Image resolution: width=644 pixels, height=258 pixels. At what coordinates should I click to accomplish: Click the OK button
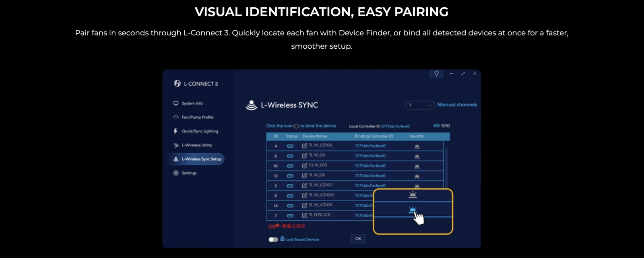(x=358, y=239)
